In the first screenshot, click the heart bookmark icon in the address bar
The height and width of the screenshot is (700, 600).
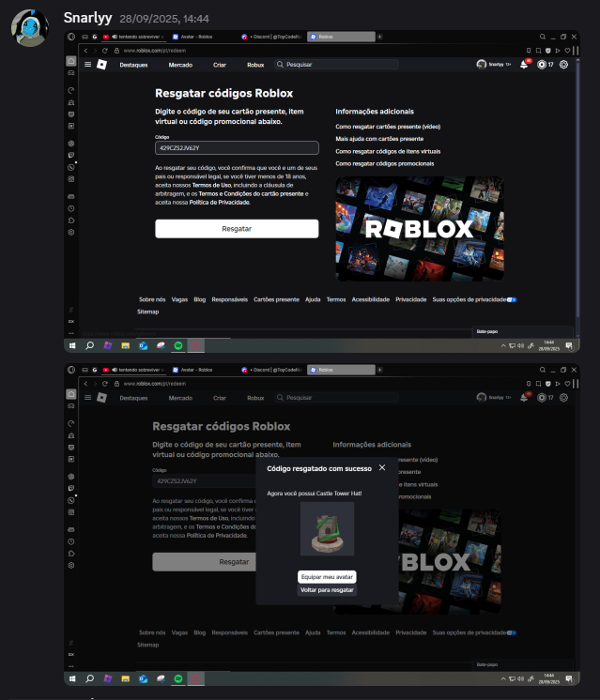coord(567,51)
